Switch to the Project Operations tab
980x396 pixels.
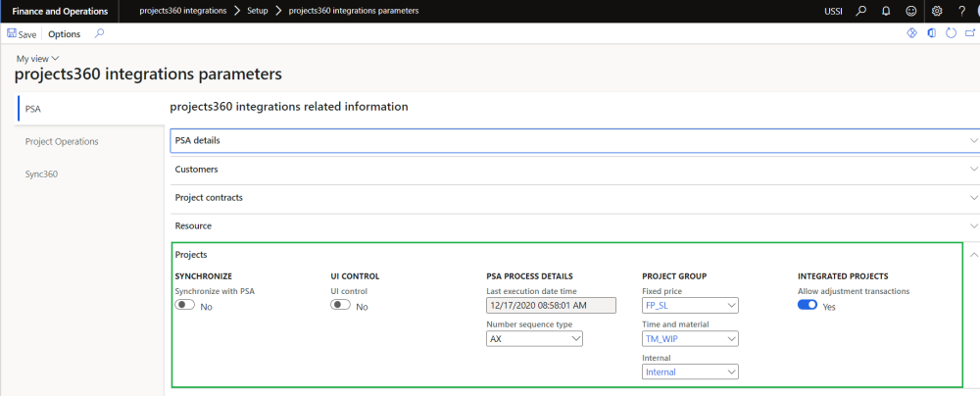coord(62,141)
